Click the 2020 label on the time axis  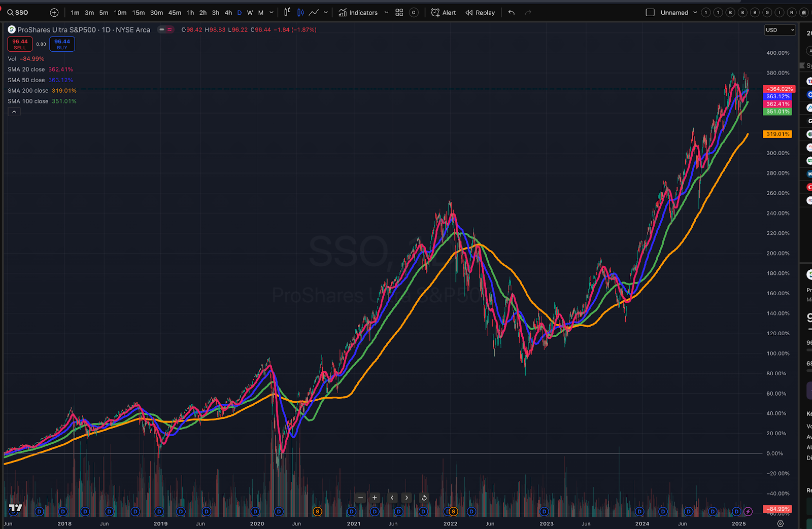pos(257,523)
